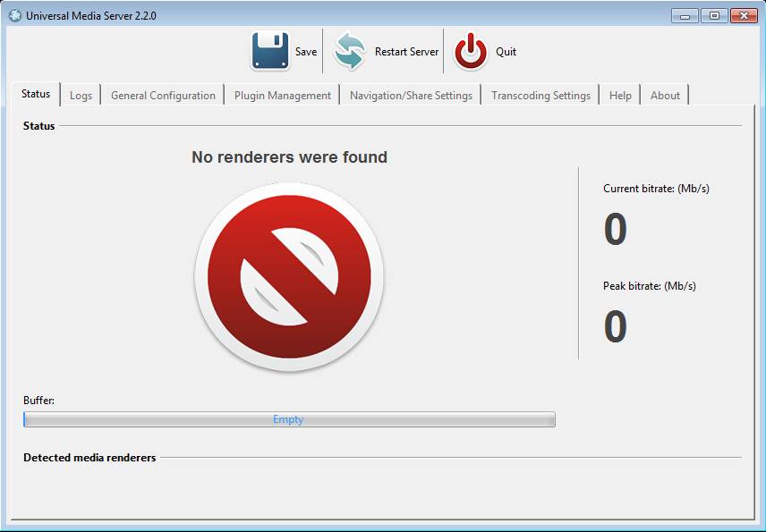Open the Logs tab
The width and height of the screenshot is (766, 532).
click(81, 96)
